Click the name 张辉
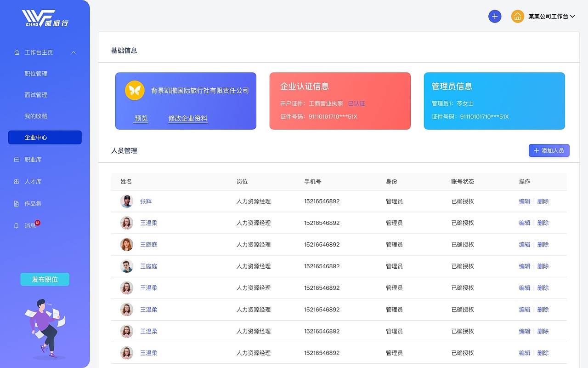This screenshot has height=368, width=588. [146, 201]
